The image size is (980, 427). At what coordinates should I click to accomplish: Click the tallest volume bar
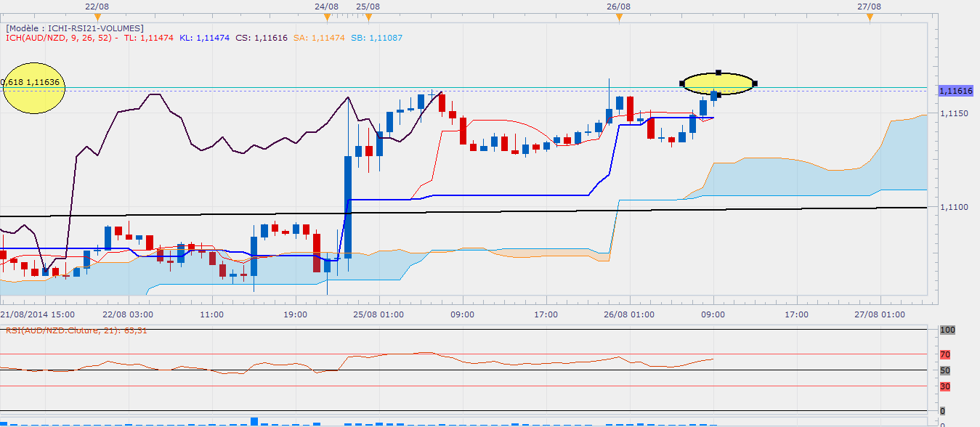point(254,421)
